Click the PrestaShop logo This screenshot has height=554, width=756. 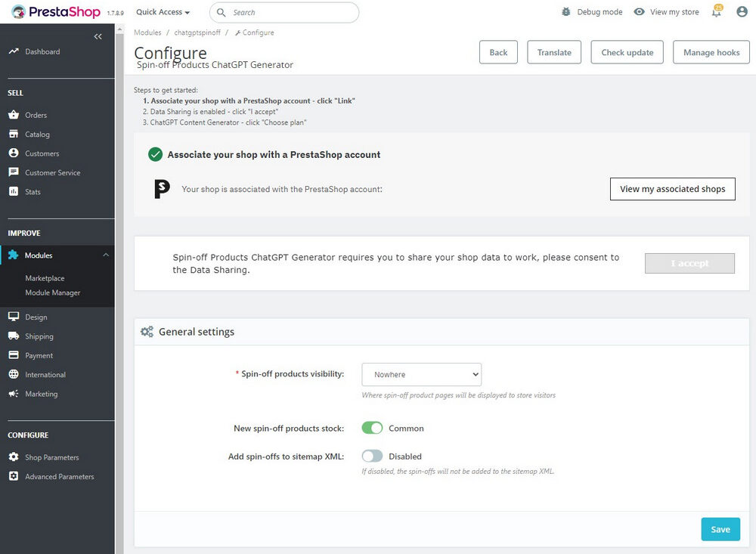click(x=56, y=12)
